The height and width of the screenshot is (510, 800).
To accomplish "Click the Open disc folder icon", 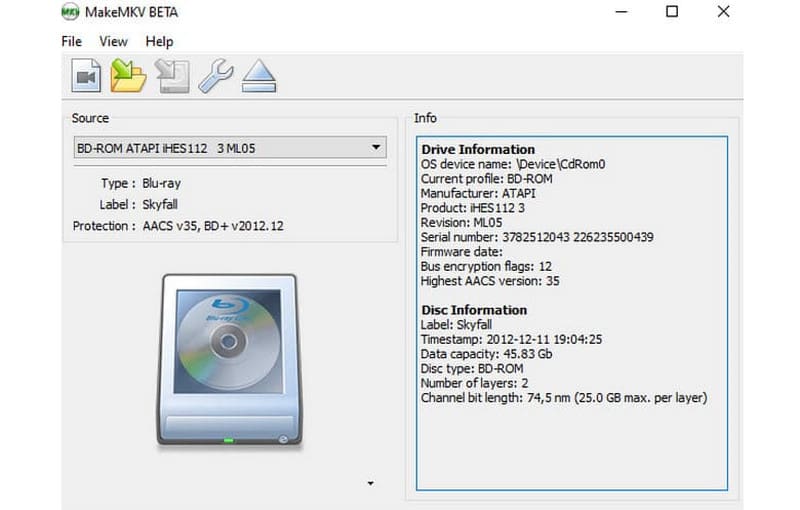I will coord(128,75).
